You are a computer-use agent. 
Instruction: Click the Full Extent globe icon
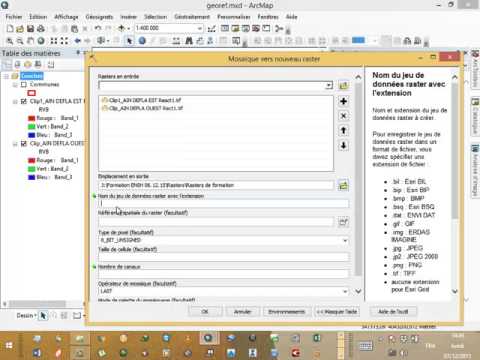click(41, 41)
